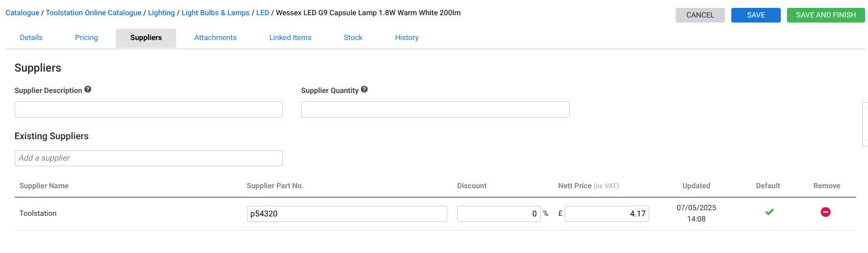Click the blue Save button
Screen dimensions: 868x253
coord(755,15)
